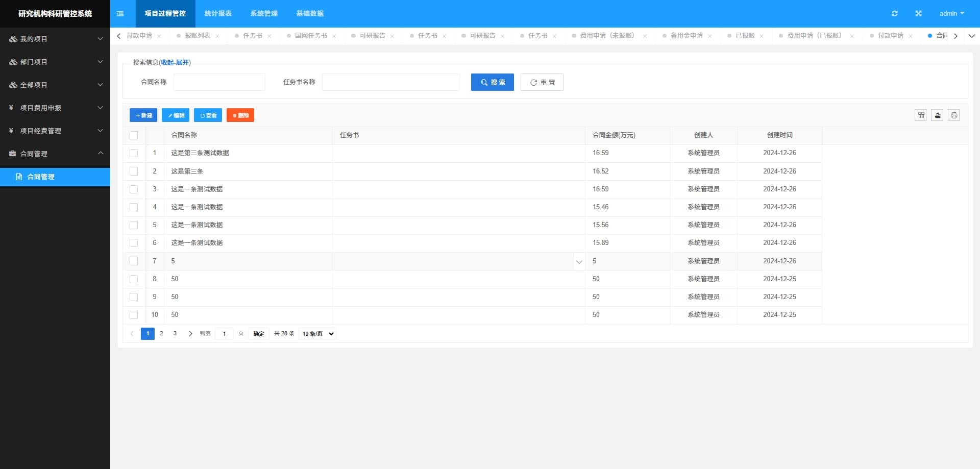Check the row 1 checkbox for 这是第三条测试数据
The width and height of the screenshot is (980, 469).
click(134, 153)
